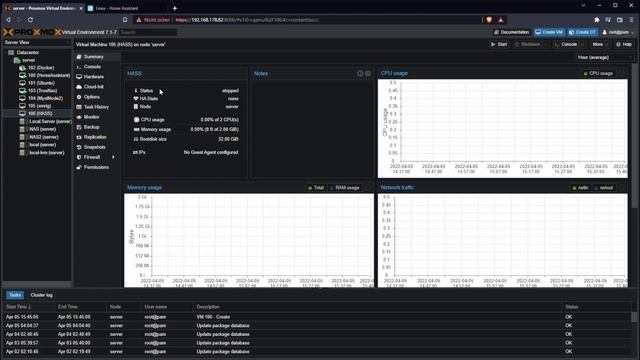Image resolution: width=640 pixels, height=360 pixels.
Task: Open the Permissions section
Action: click(97, 167)
